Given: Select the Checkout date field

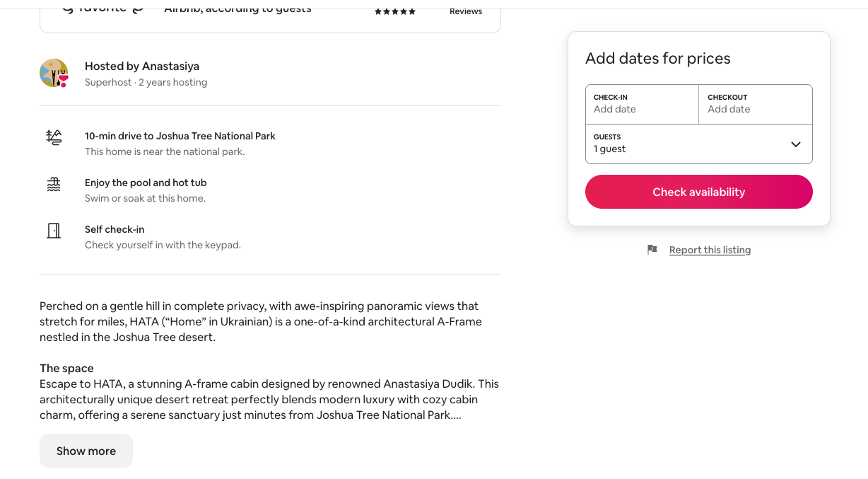Looking at the screenshot, I should point(755,104).
